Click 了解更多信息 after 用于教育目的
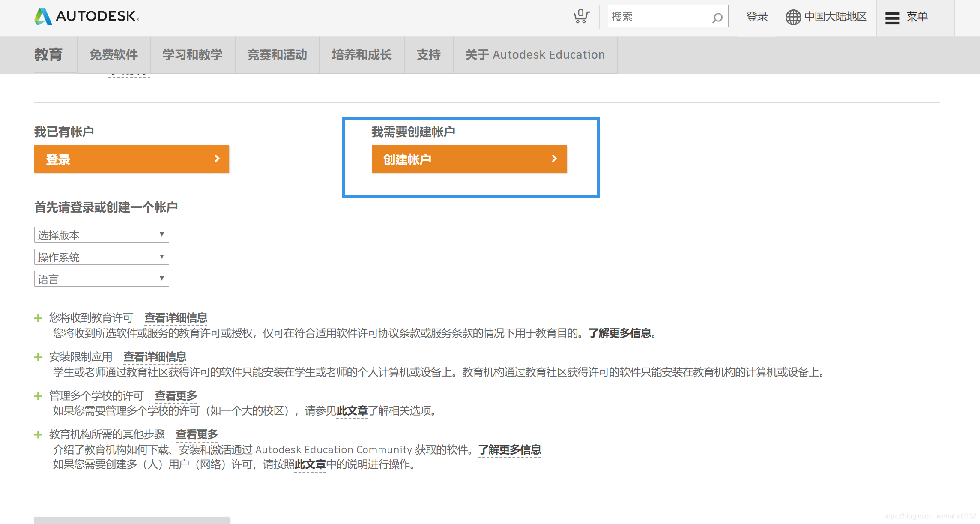The width and height of the screenshot is (980, 524). (x=620, y=333)
